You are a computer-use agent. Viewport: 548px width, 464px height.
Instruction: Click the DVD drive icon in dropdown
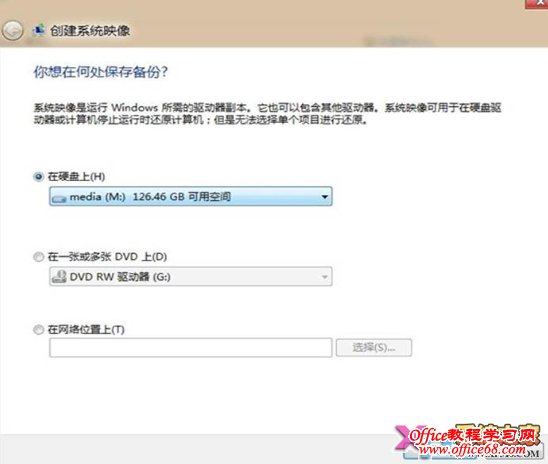point(59,277)
